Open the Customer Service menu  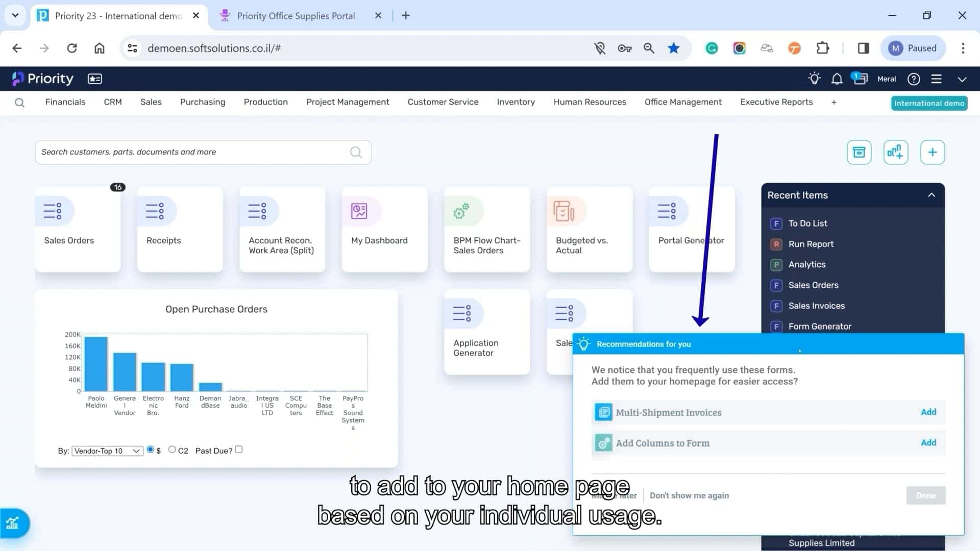443,102
